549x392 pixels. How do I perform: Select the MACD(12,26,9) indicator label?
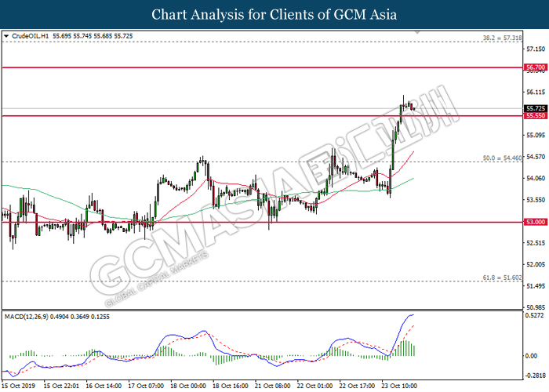[x=26, y=317]
